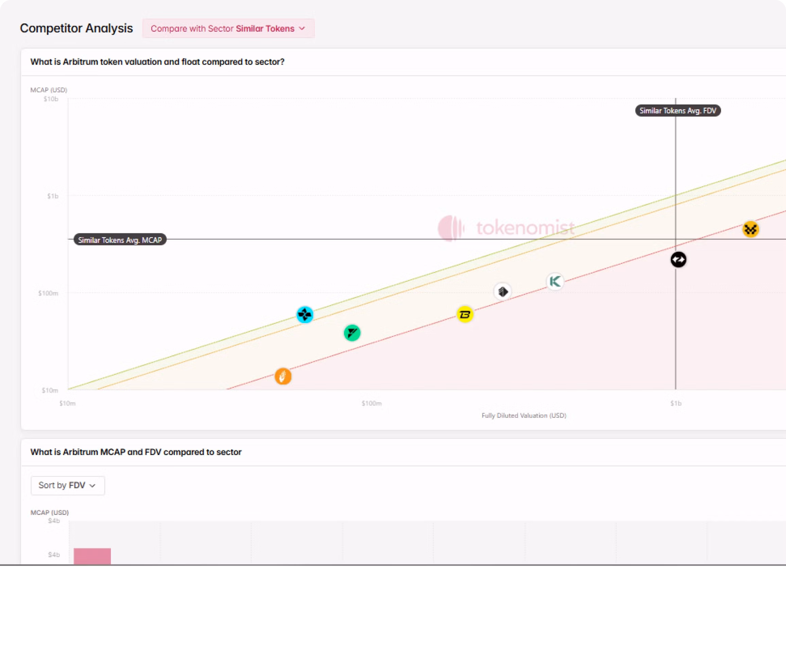Click the Similar Tokens Avg. MCAP label
Image resolution: width=786 pixels, height=672 pixels.
(x=119, y=240)
